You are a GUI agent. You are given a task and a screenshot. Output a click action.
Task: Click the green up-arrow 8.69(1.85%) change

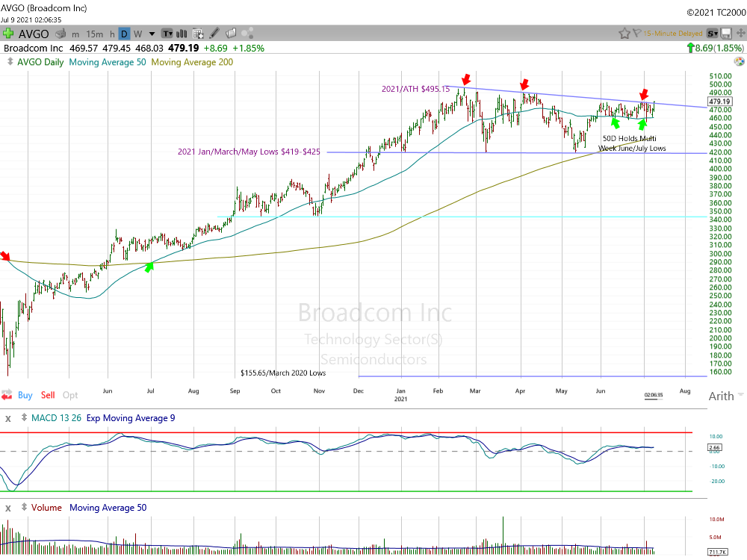tap(715, 48)
